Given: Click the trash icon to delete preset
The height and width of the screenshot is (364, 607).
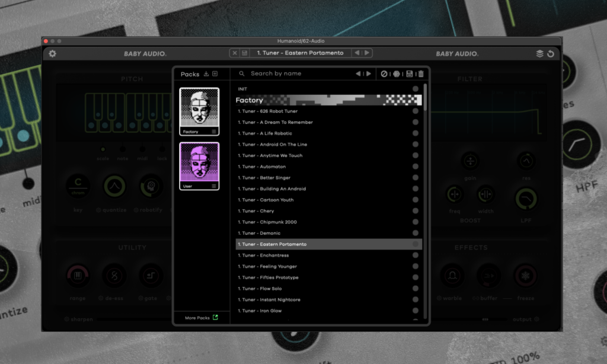Looking at the screenshot, I should pos(421,74).
